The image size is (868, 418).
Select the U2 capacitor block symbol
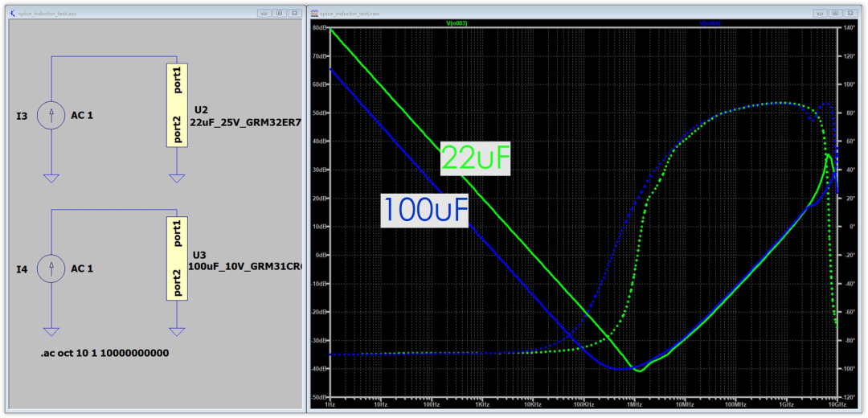pos(177,104)
